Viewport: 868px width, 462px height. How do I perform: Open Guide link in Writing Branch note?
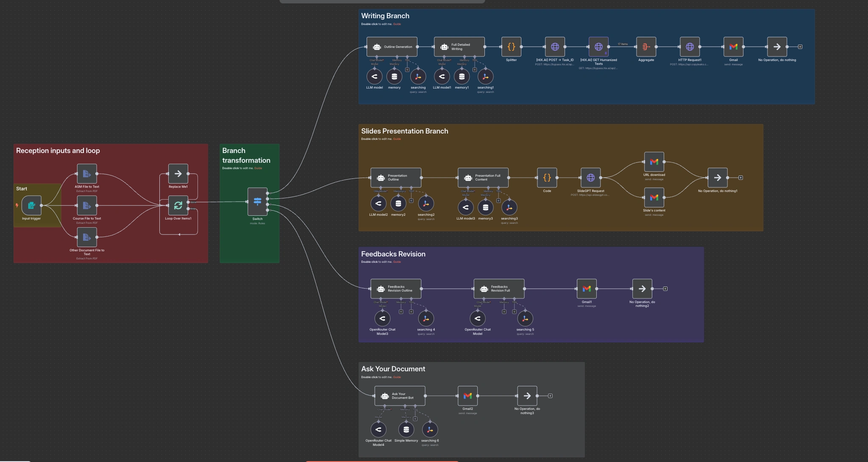click(x=397, y=24)
